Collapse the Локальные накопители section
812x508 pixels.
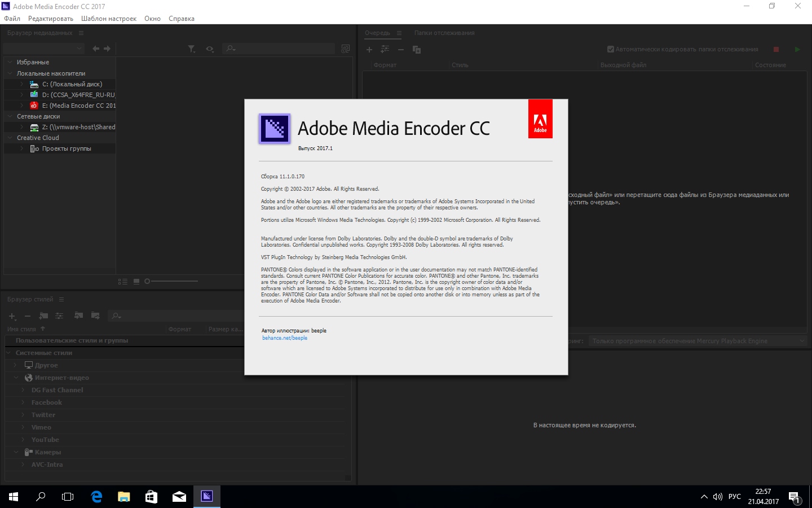click(10, 73)
